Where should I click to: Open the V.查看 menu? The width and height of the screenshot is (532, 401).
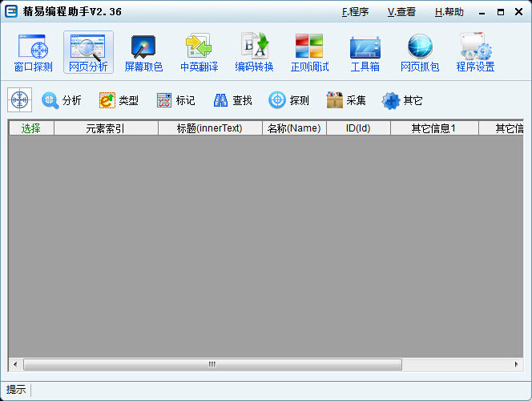pos(401,12)
